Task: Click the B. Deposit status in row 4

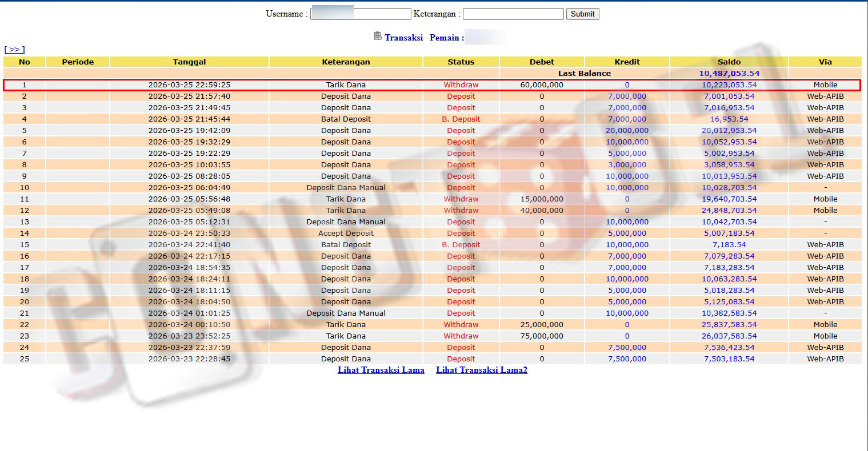Action: (x=461, y=119)
